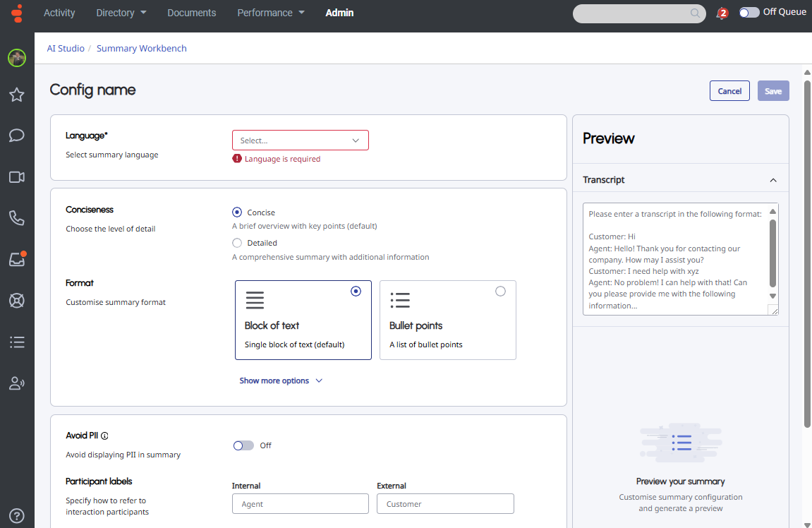
Task: Choose the Bullet points format card
Action: [x=447, y=320]
